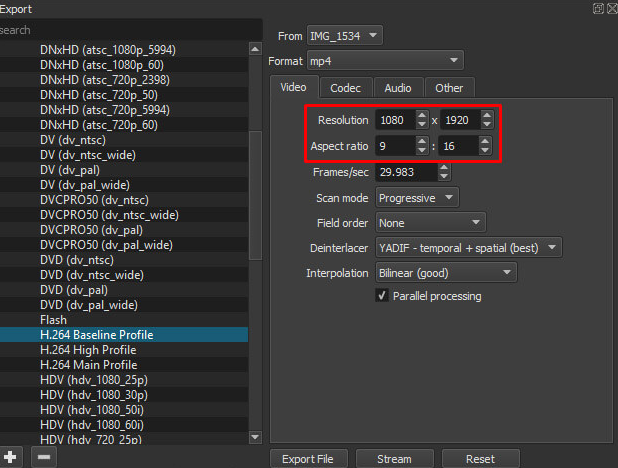
Task: Open the Interpolation dropdown
Action: (x=446, y=273)
